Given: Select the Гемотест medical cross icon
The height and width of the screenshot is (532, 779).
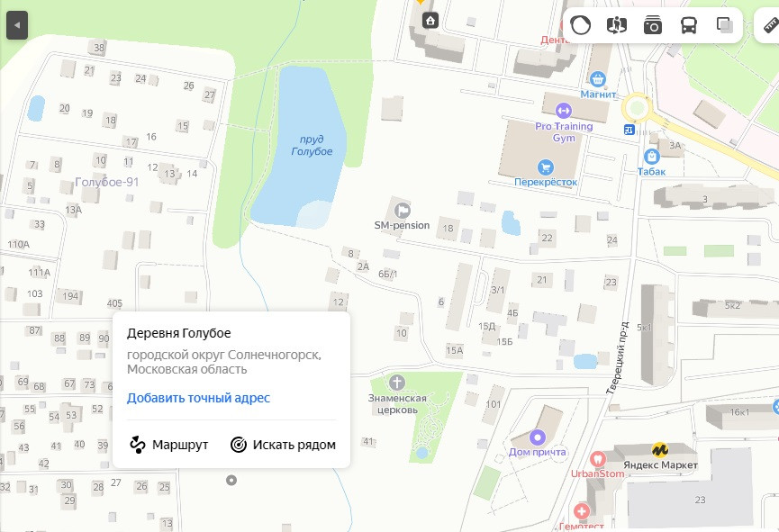Looking at the screenshot, I should click(581, 510).
